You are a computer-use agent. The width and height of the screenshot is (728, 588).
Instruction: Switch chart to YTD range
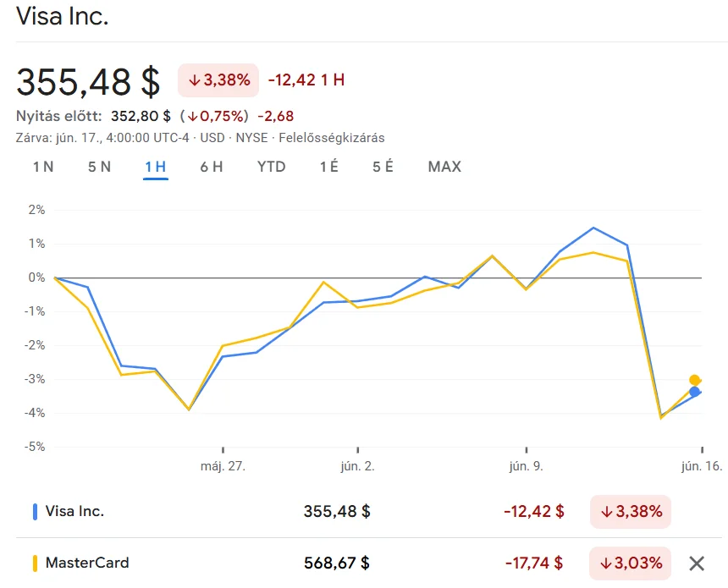coord(272,167)
